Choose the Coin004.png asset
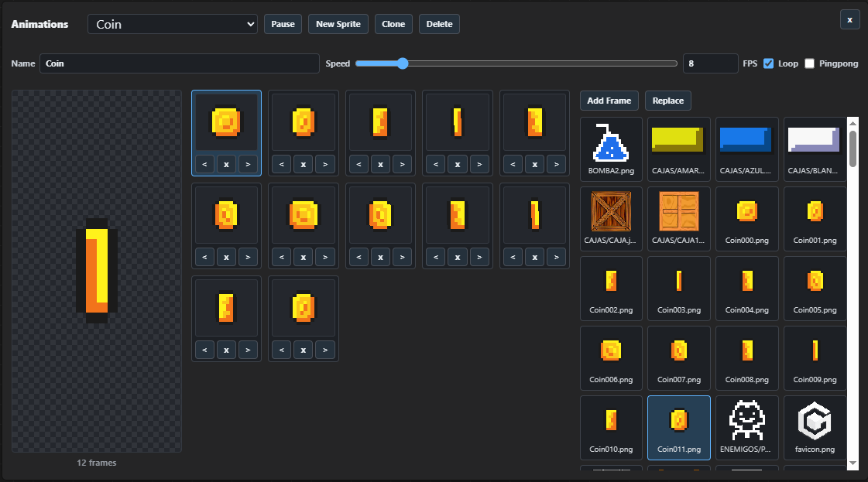The image size is (868, 482). pyautogui.click(x=746, y=289)
